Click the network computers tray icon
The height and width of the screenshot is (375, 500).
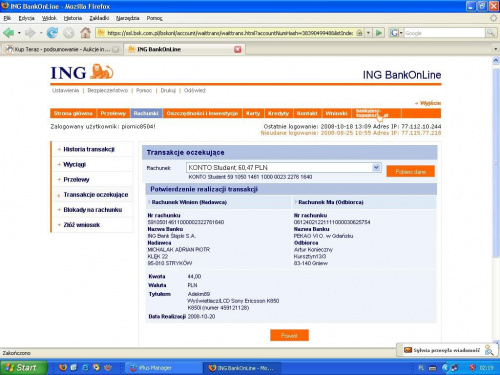point(454,368)
